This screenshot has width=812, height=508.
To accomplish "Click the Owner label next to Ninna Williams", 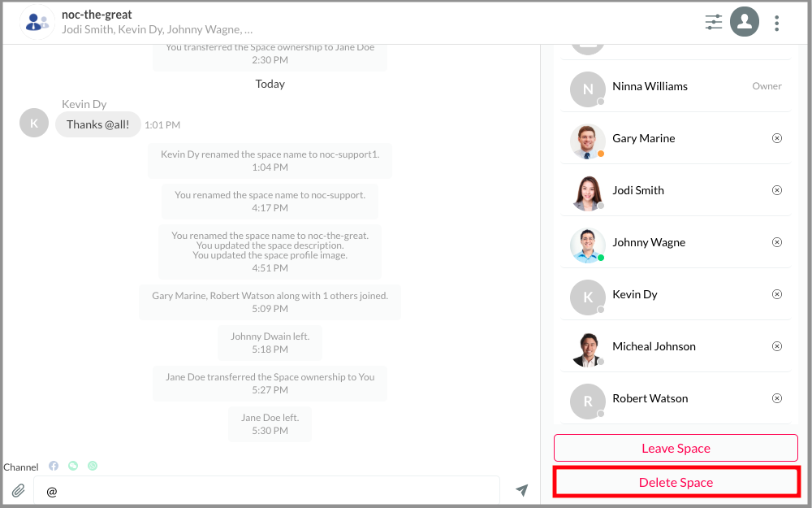I will click(x=767, y=86).
